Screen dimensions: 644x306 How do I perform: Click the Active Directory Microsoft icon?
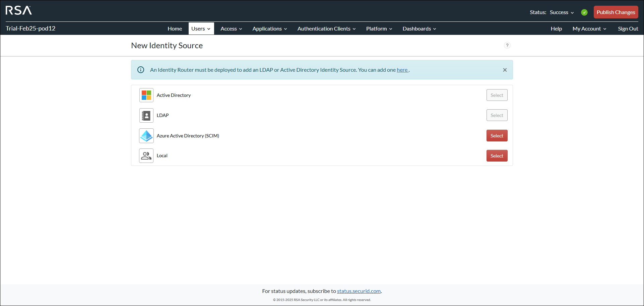point(146,95)
